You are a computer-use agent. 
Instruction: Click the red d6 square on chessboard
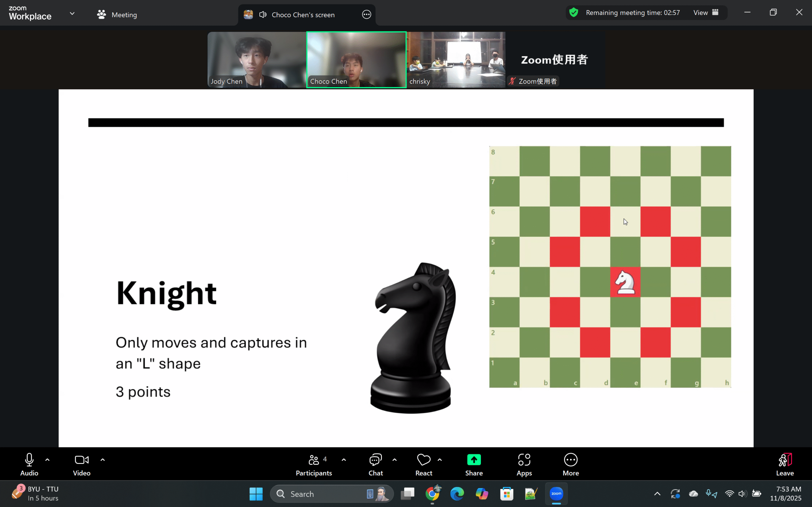tap(595, 221)
